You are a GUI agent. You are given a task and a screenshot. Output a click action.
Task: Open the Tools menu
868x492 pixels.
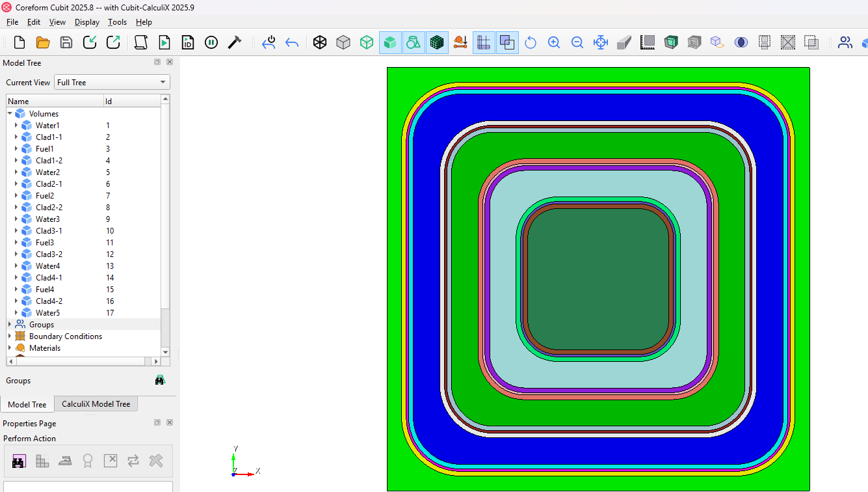(x=117, y=22)
